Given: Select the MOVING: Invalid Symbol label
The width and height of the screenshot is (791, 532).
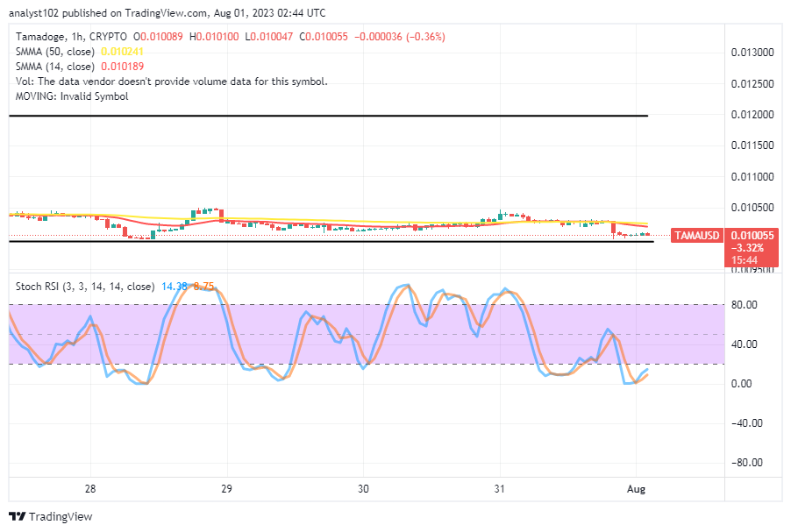Looking at the screenshot, I should click(x=72, y=96).
